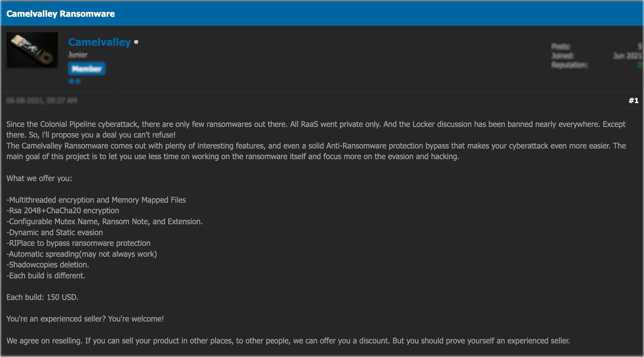
Task: Click the Junior user title text
Action: [78, 55]
